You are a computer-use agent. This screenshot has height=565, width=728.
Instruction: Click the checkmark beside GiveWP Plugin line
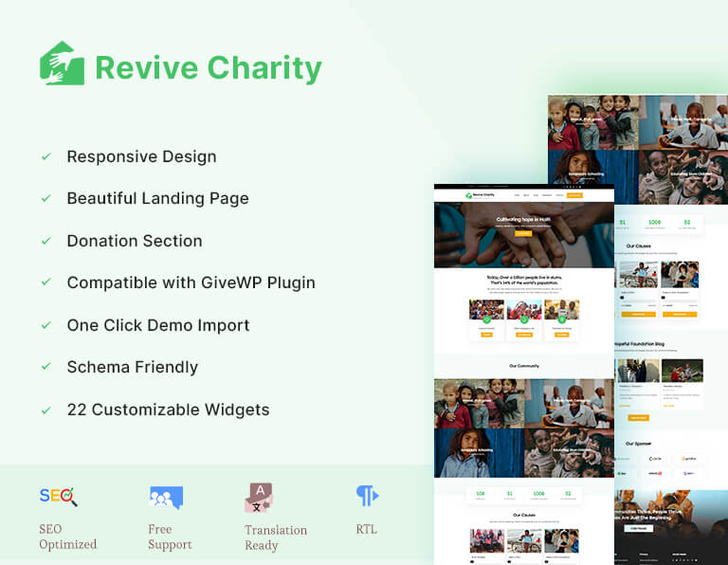pos(45,282)
